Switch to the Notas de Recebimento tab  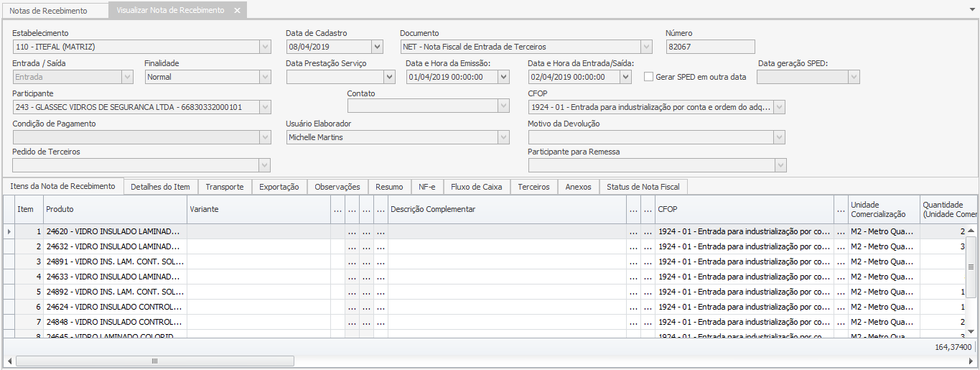click(x=48, y=11)
